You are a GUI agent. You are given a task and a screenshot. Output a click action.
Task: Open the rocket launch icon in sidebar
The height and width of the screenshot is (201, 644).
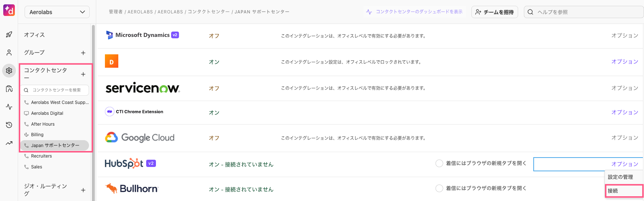tap(9, 34)
